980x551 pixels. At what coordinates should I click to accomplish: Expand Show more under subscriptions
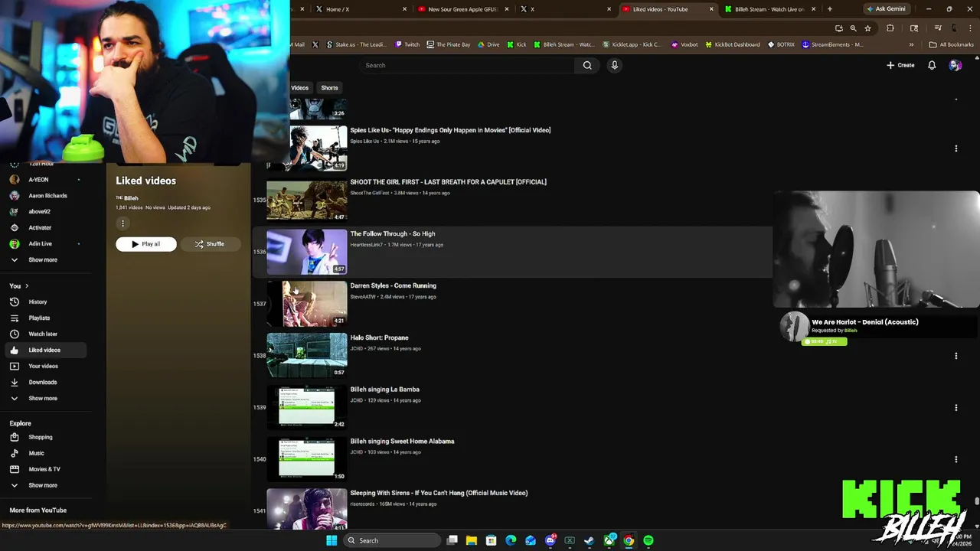tap(43, 259)
